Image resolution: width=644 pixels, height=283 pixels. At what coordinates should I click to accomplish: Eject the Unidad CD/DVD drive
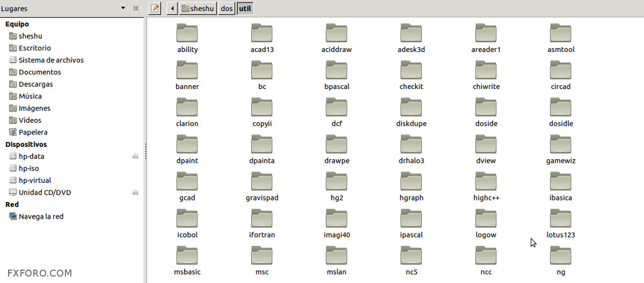pyautogui.click(x=136, y=192)
